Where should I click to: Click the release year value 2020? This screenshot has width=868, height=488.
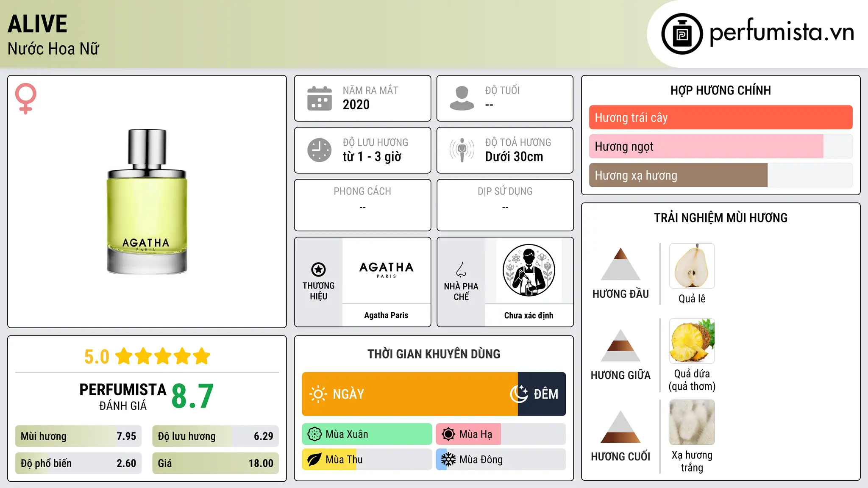[x=356, y=105]
